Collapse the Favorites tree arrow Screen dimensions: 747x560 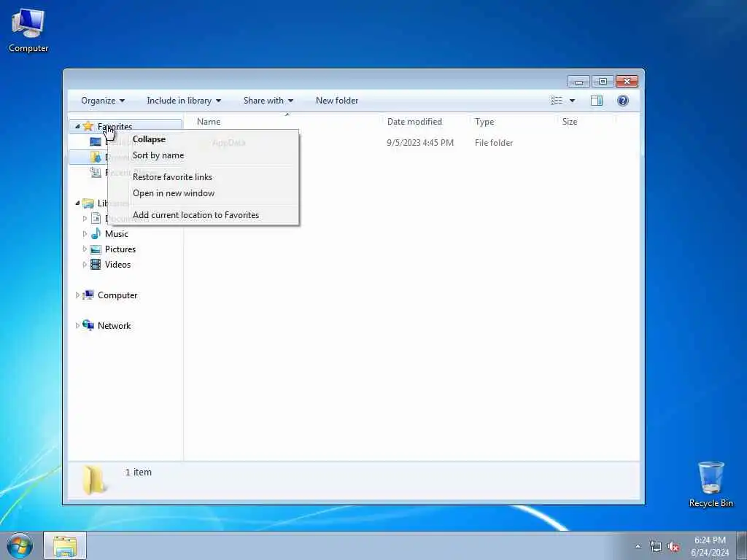(77, 126)
